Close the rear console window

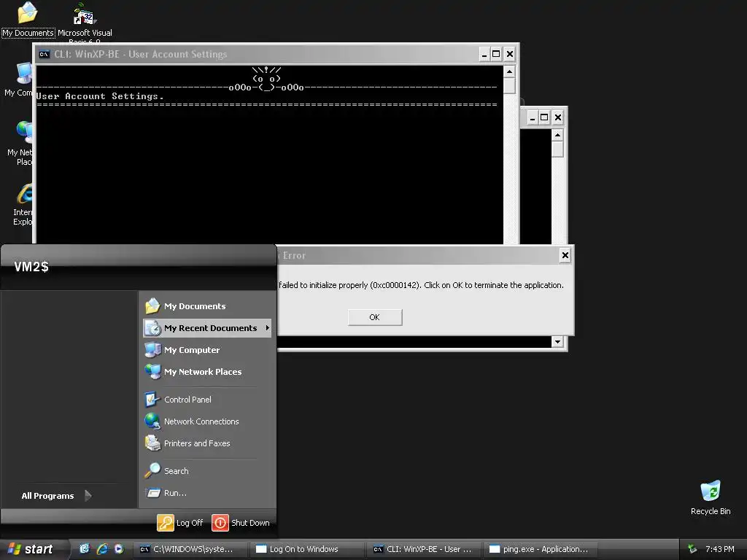(558, 117)
